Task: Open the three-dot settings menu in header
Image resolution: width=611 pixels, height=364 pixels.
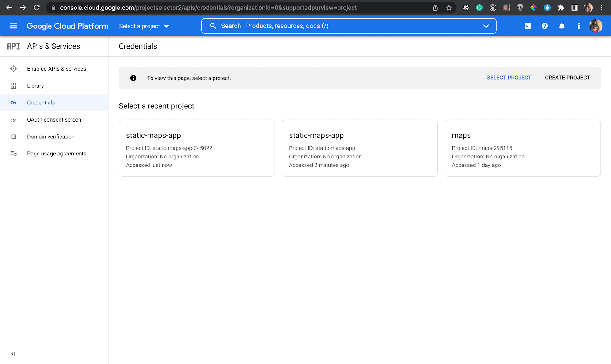Action: click(579, 26)
